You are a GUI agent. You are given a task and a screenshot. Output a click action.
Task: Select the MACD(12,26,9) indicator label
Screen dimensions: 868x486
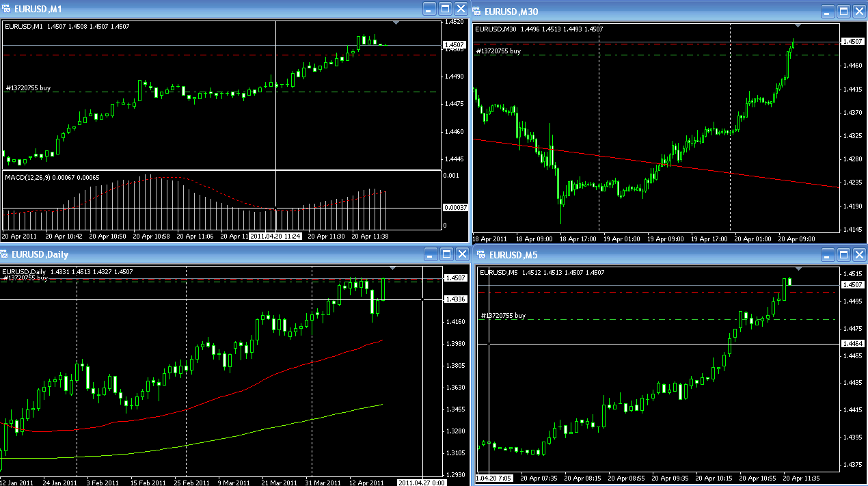26,177
